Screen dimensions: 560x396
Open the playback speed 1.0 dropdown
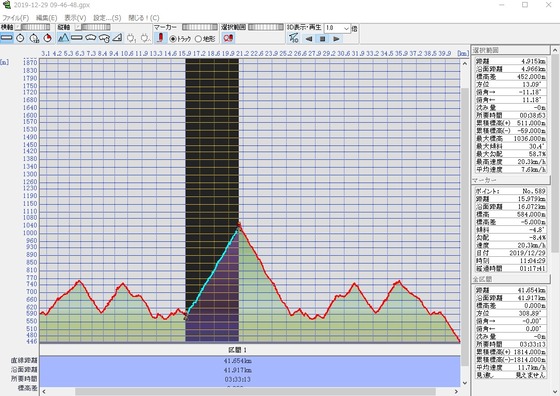337,28
